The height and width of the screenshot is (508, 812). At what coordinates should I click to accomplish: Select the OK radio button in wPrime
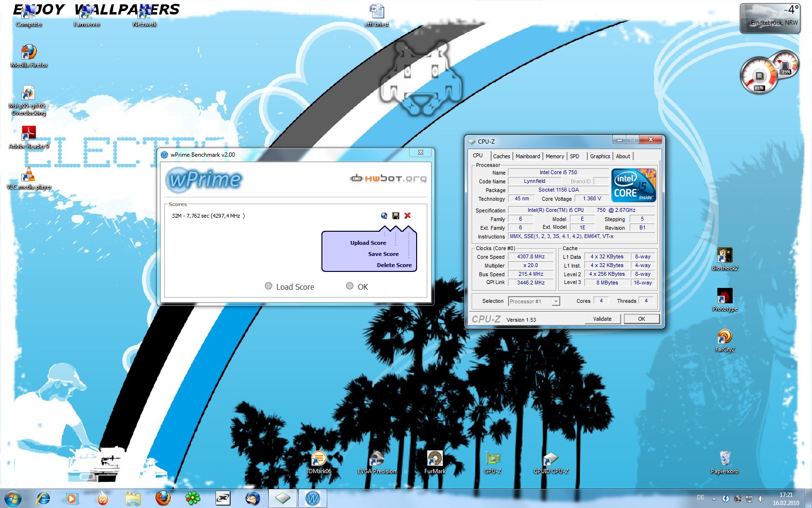tap(350, 286)
